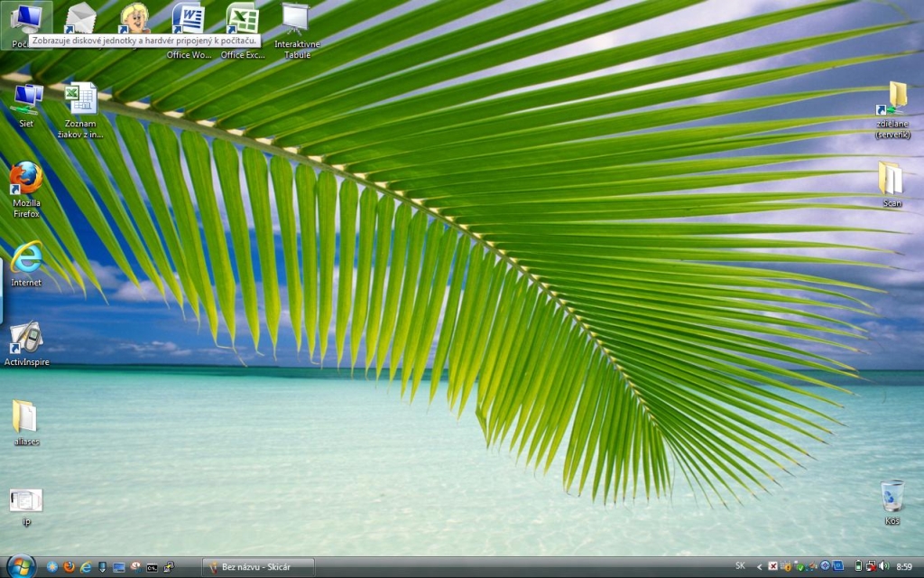This screenshot has width=924, height=578.
Task: Switch to the Bez názvu - Skicár window
Action: [x=257, y=566]
